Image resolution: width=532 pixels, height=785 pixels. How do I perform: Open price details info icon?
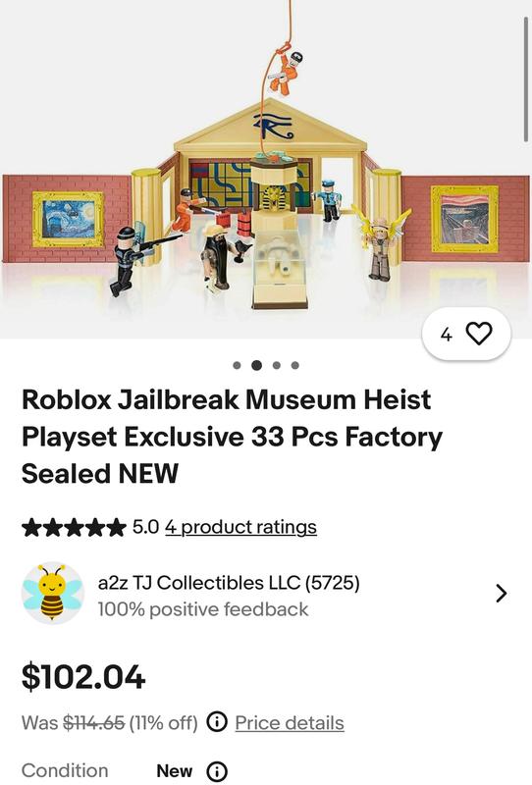pyautogui.click(x=217, y=722)
